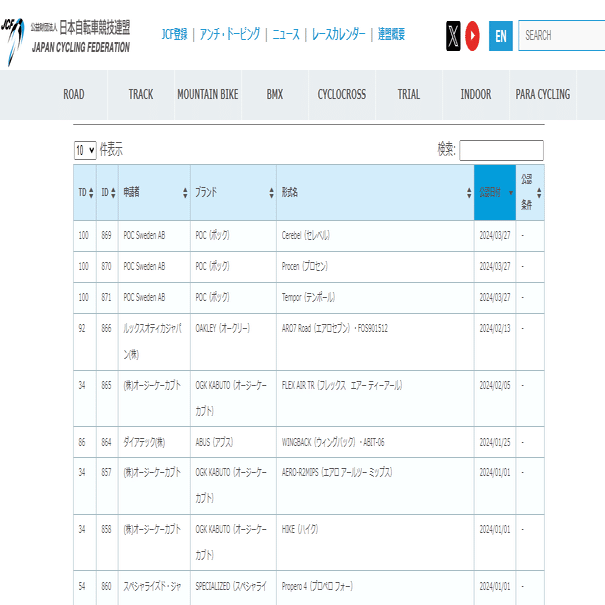The image size is (605, 605).
Task: Click ルックスオティカジャパン applicant cell
Action: pyautogui.click(x=154, y=342)
